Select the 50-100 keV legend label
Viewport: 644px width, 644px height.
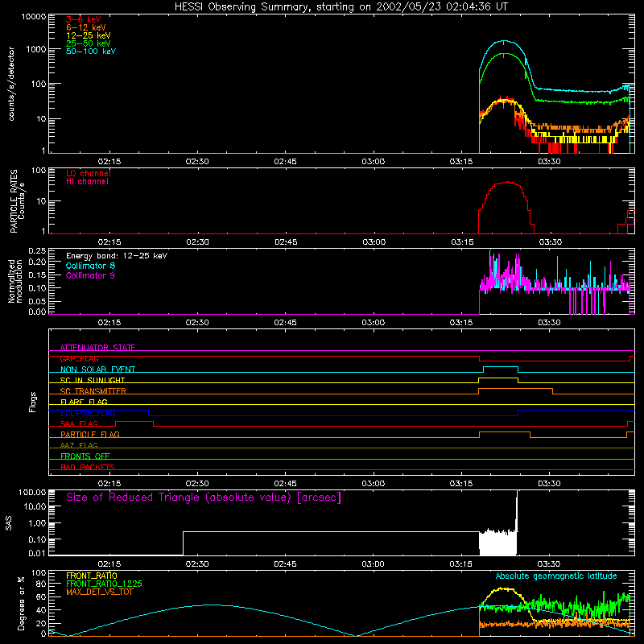coord(91,52)
